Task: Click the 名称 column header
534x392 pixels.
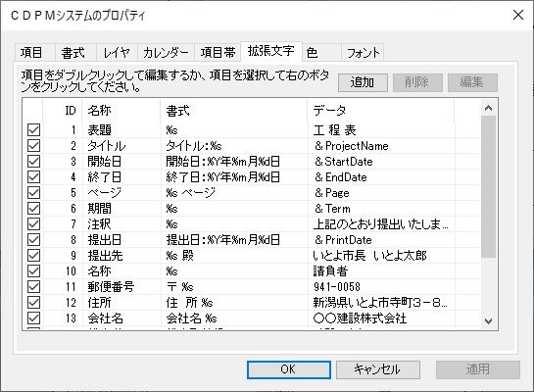Action: [121, 111]
